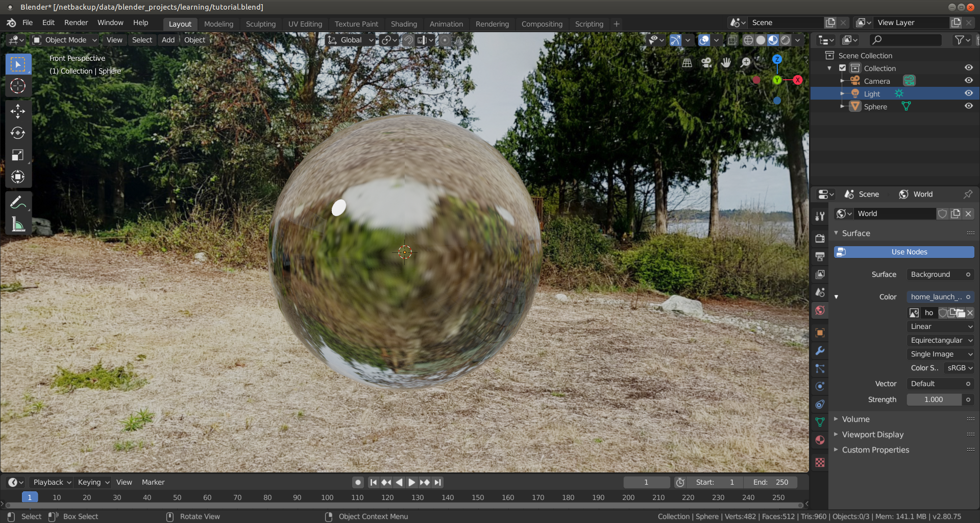Hide the Camera in outliner
This screenshot has height=523, width=980.
(x=968, y=81)
